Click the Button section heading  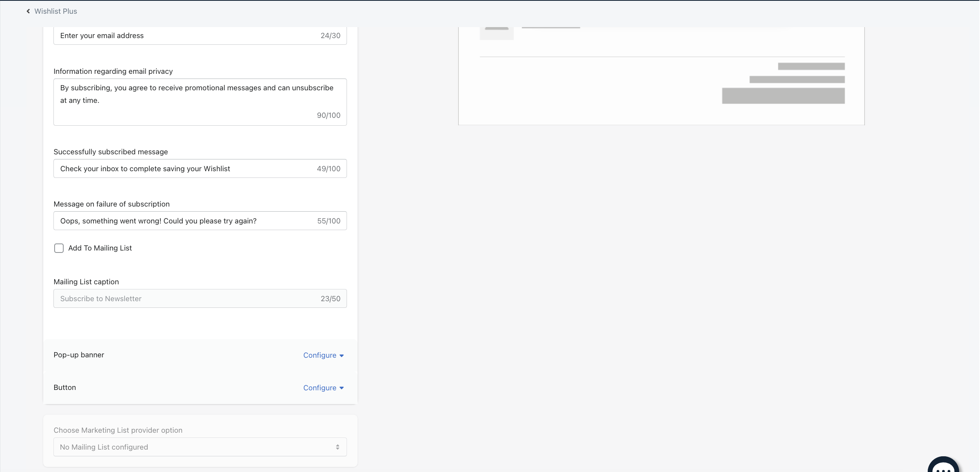pos(65,388)
